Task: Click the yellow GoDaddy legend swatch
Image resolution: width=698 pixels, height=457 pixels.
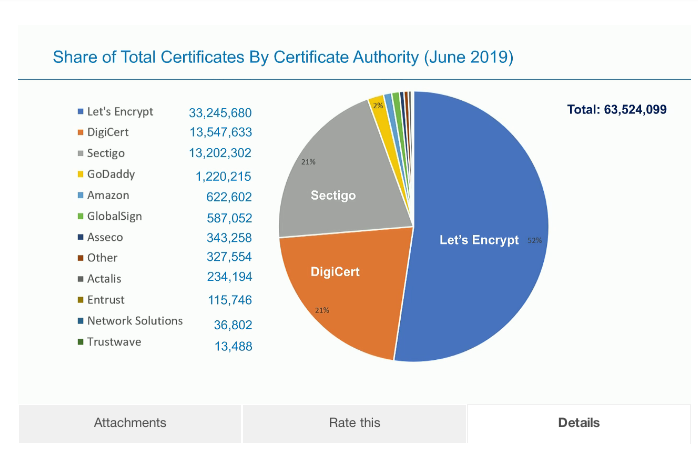Action: tap(81, 174)
